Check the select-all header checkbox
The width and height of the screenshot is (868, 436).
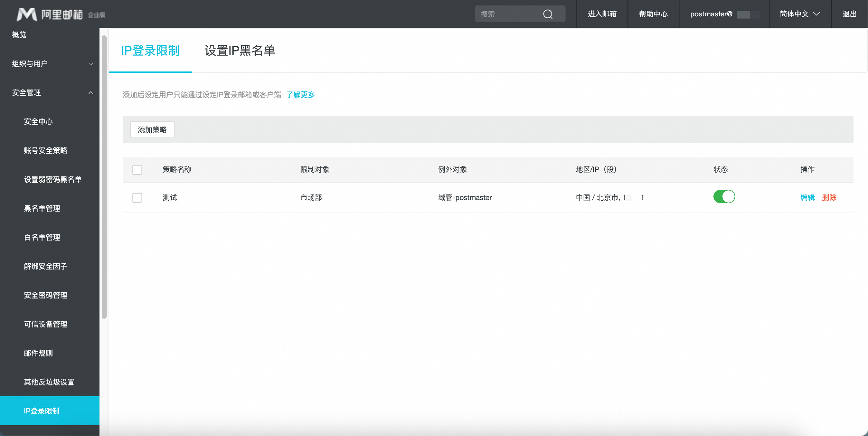point(137,170)
